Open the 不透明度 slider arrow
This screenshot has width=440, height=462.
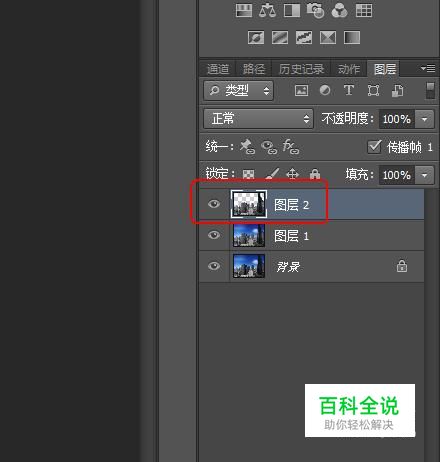coord(424,119)
